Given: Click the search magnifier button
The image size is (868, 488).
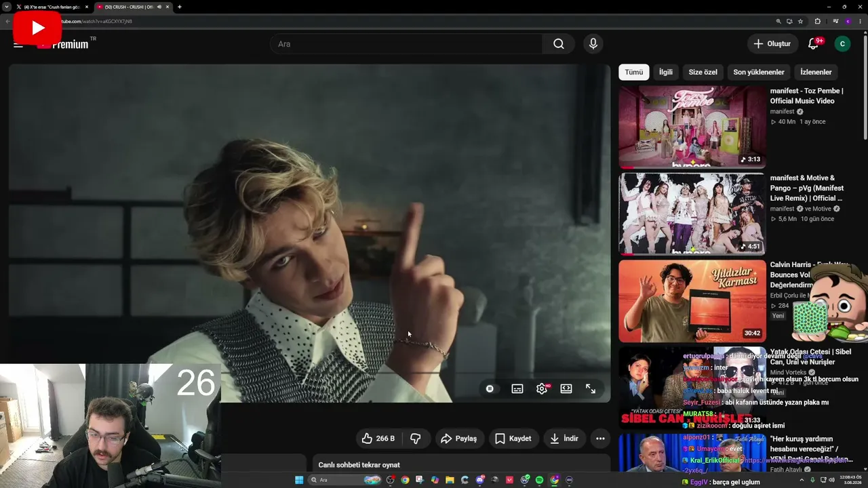Looking at the screenshot, I should click(558, 44).
